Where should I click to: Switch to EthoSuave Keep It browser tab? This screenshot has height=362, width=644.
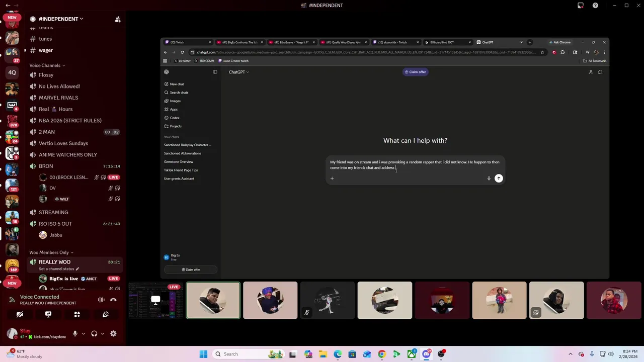[x=291, y=42]
